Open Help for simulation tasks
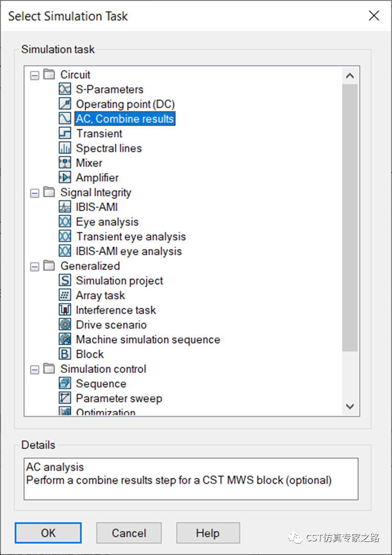This screenshot has width=392, height=555. pos(208,533)
